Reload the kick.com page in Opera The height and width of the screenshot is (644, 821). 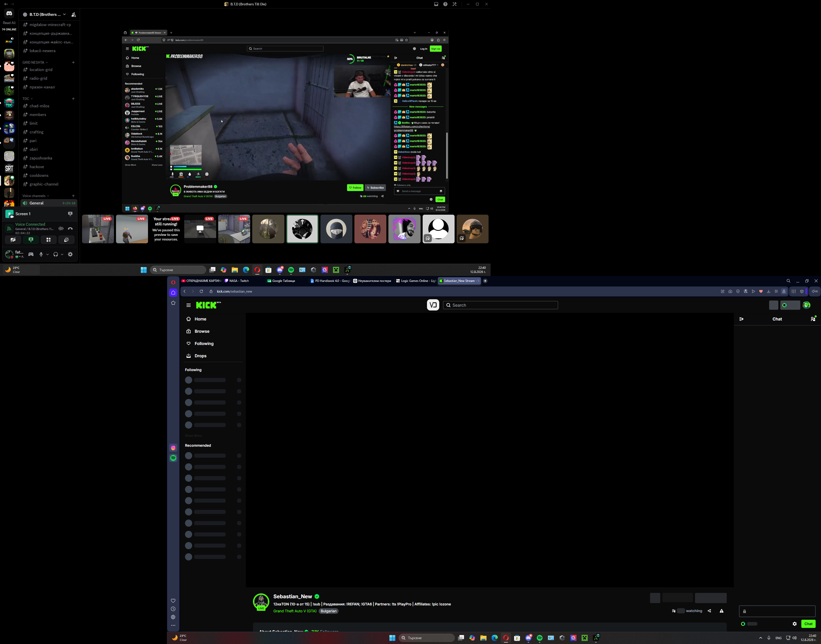tap(201, 291)
